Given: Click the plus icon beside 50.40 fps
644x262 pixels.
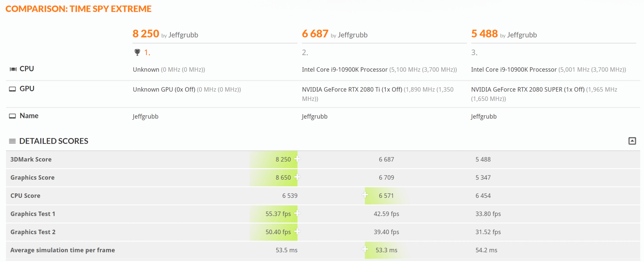Looking at the screenshot, I should (297, 231).
